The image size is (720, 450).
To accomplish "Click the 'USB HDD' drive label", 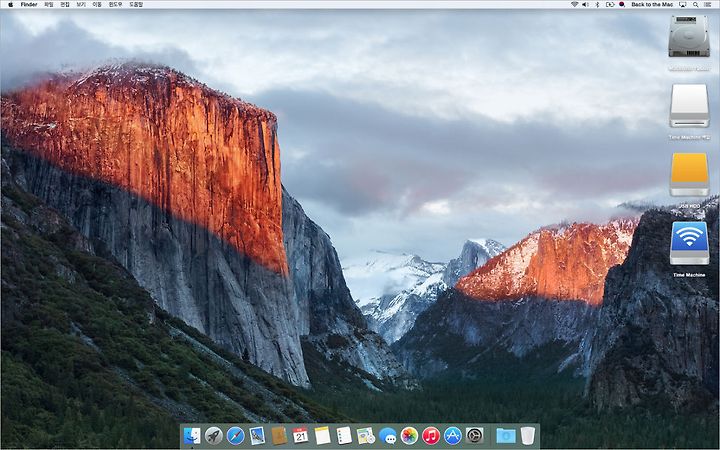I will coord(689,206).
